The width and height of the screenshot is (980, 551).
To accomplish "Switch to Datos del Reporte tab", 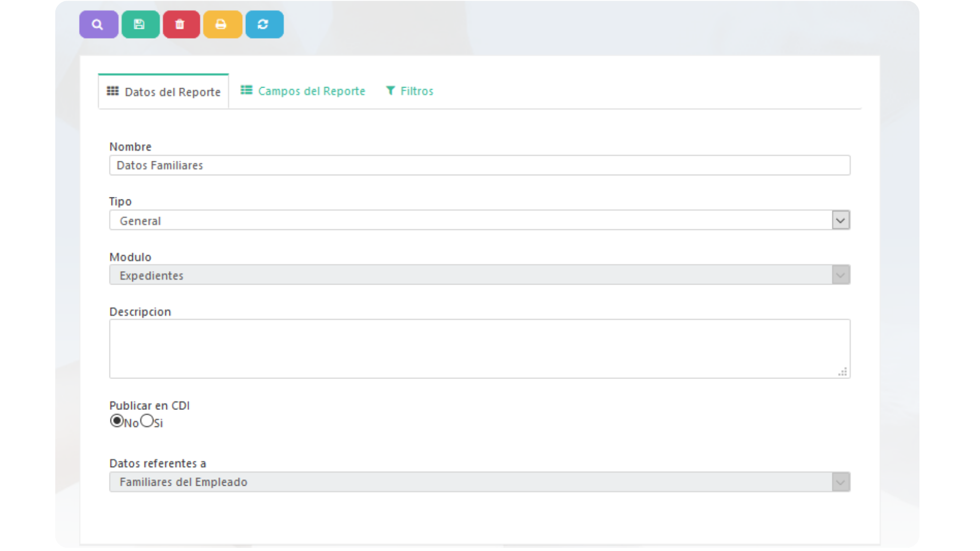I will [x=164, y=91].
